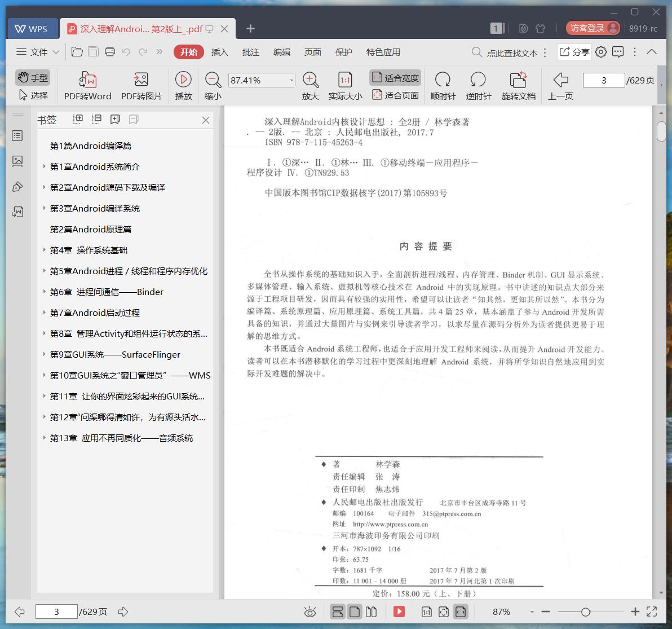The image size is (672, 629).
Task: Expand 第13章 应用不再同质化 bookmark
Action: pyautogui.click(x=44, y=438)
